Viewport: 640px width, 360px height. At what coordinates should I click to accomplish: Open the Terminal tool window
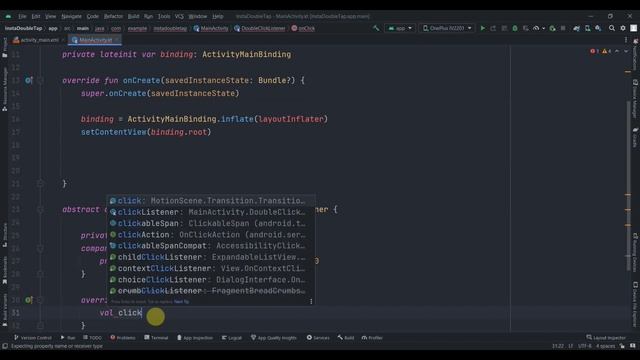pos(156,338)
